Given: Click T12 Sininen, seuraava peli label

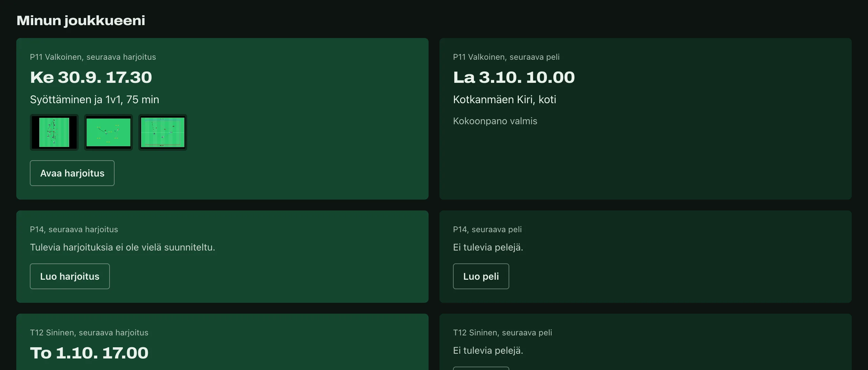Looking at the screenshot, I should point(502,333).
